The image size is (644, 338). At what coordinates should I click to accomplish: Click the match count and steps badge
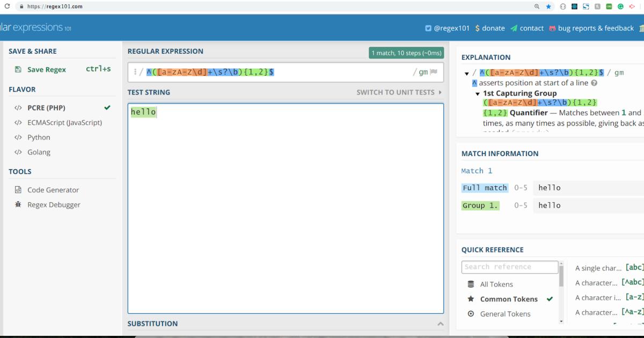point(407,53)
